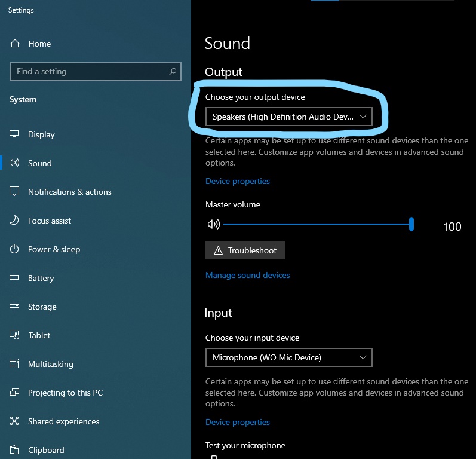The width and height of the screenshot is (476, 459).
Task: Click the Battery icon in sidebar
Action: 15,278
